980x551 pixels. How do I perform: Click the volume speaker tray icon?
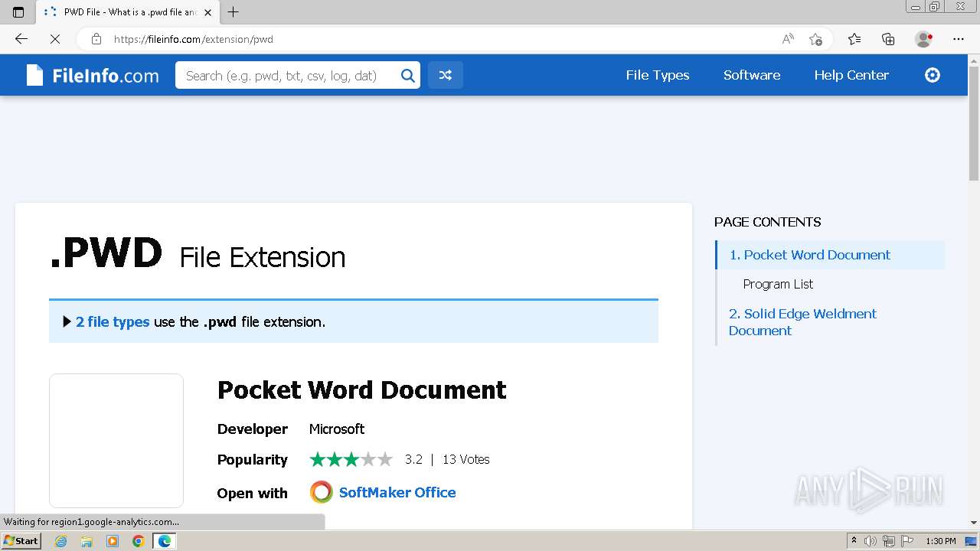(x=871, y=541)
